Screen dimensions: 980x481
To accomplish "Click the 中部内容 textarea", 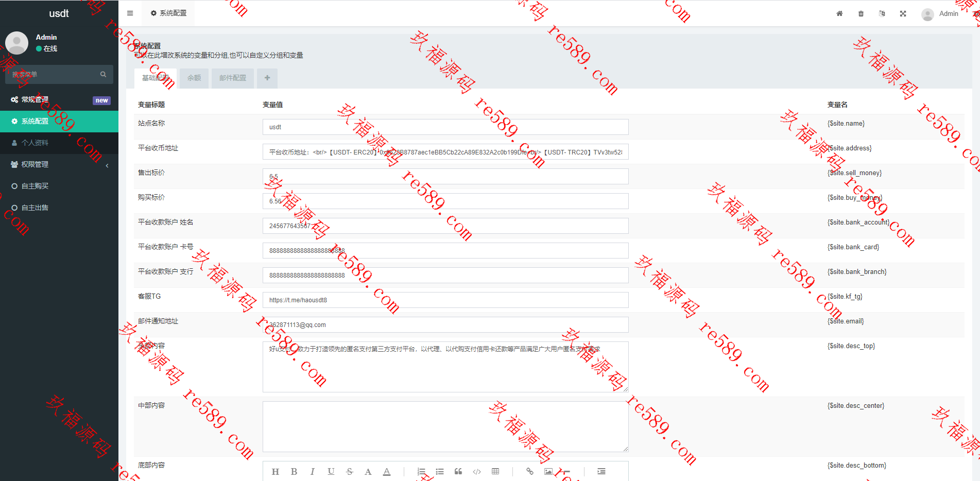I will pyautogui.click(x=445, y=426).
